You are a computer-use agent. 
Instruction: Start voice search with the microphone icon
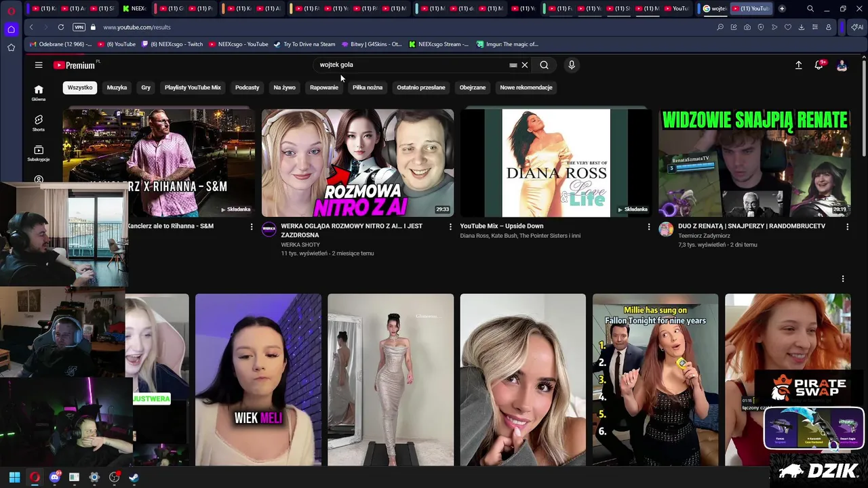pos(572,65)
